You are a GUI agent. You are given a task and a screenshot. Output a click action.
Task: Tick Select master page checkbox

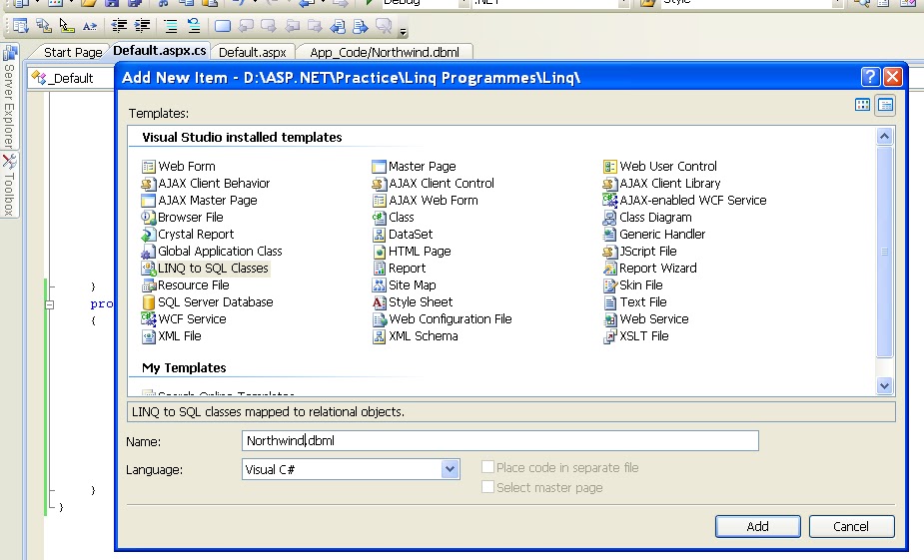[487, 487]
